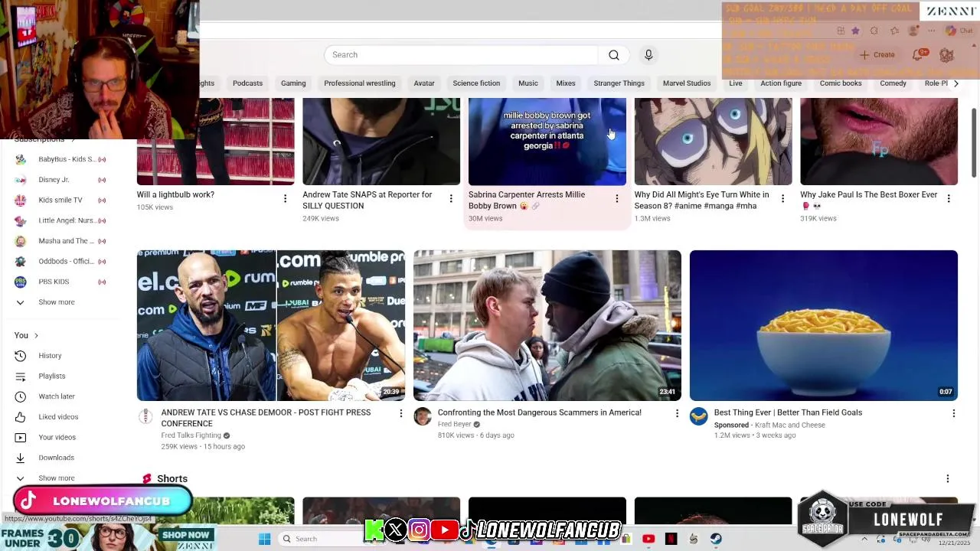
Task: Open options for Kraft ad
Action: pyautogui.click(x=953, y=413)
